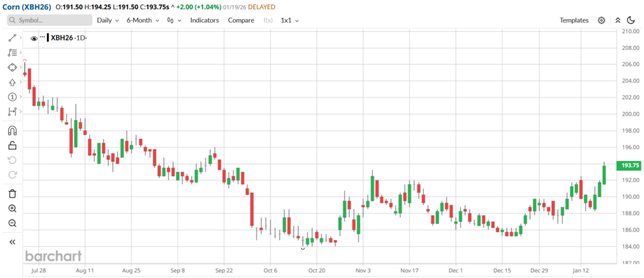644x278 pixels.
Task: Toggle magnet snap mode
Action: (12, 131)
